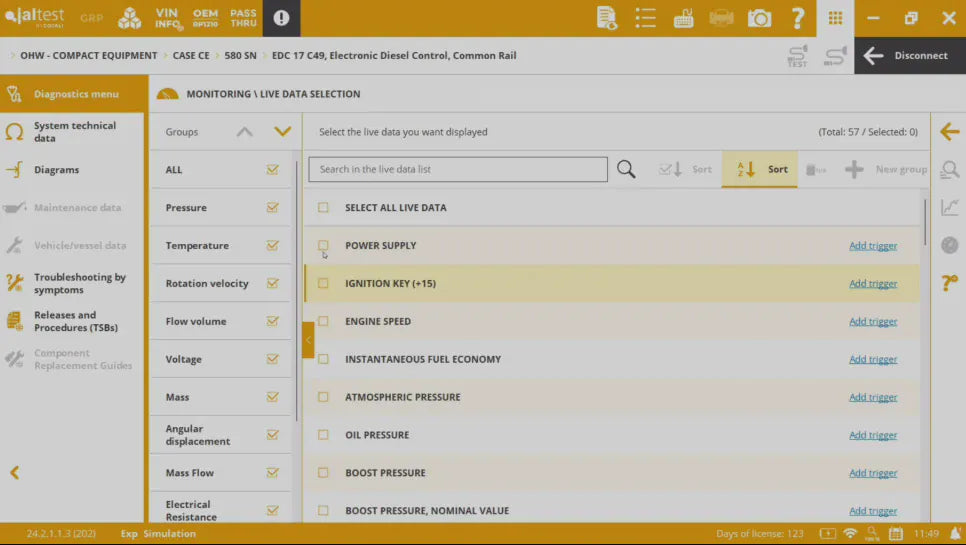The image size is (966, 545).
Task: Open the help question mark icon
Action: tap(797, 18)
